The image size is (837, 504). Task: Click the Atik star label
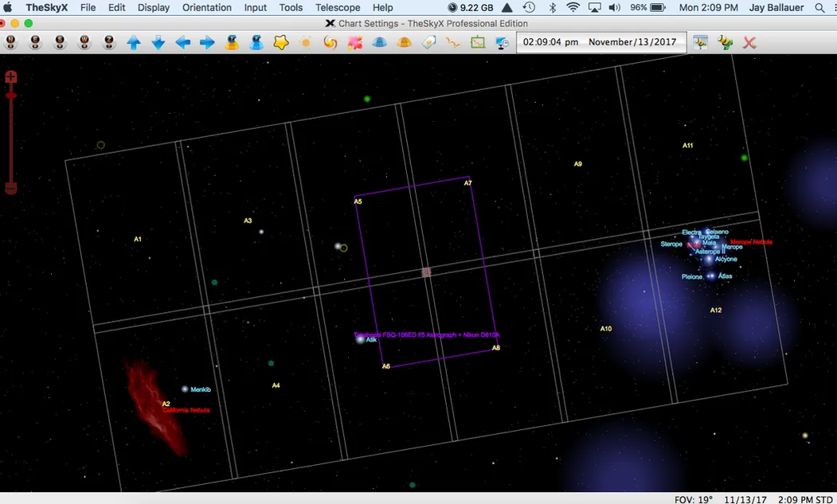click(x=372, y=339)
